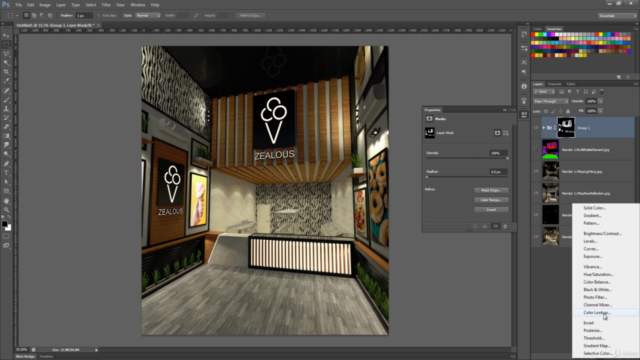Toggle visibility of bottom render layer
This screenshot has width=640, height=360.
pyautogui.click(x=536, y=236)
